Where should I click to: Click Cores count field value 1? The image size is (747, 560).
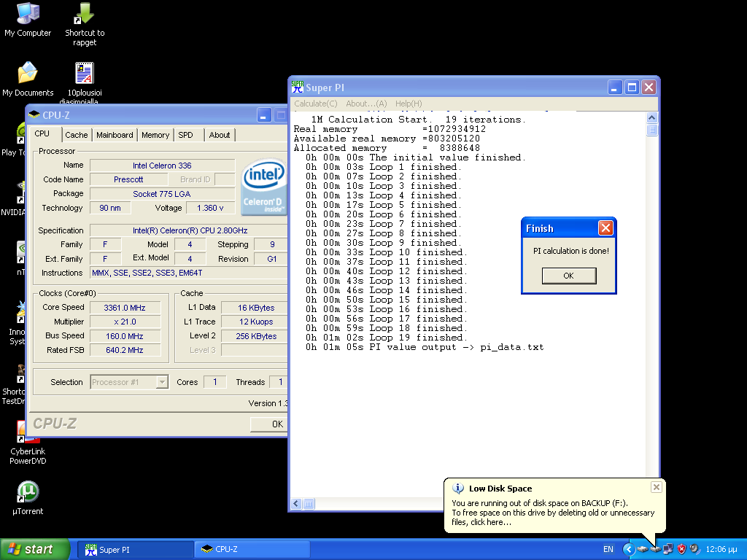tap(215, 382)
